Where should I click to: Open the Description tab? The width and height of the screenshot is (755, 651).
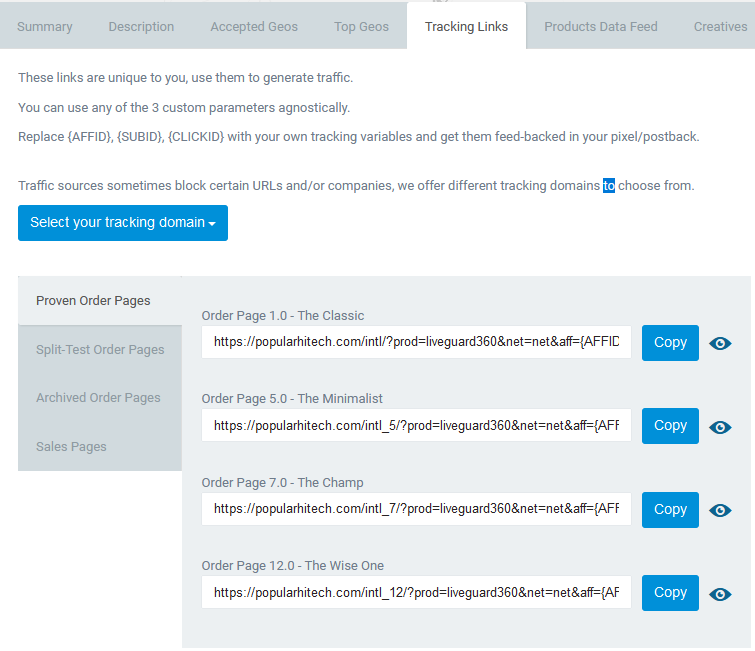pos(141,26)
